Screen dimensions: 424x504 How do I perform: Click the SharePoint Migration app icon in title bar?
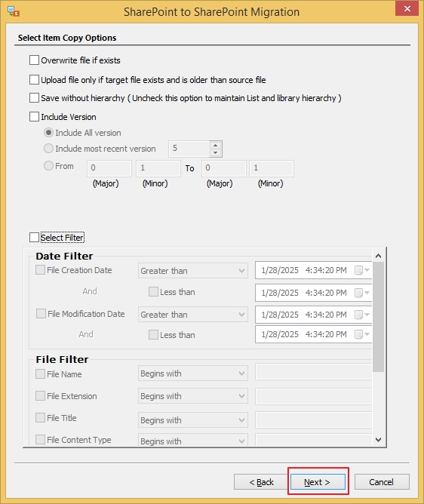(x=14, y=11)
